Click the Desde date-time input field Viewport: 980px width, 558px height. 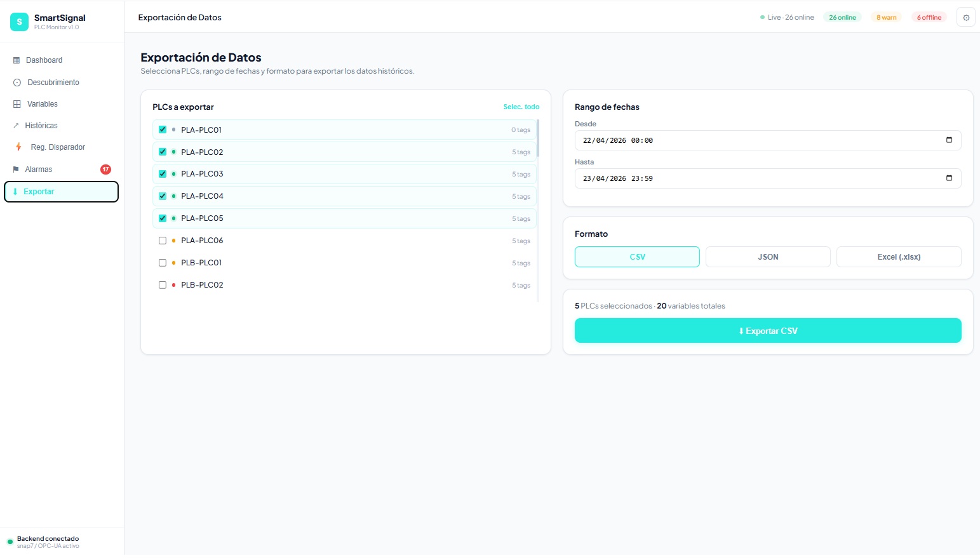(x=768, y=140)
